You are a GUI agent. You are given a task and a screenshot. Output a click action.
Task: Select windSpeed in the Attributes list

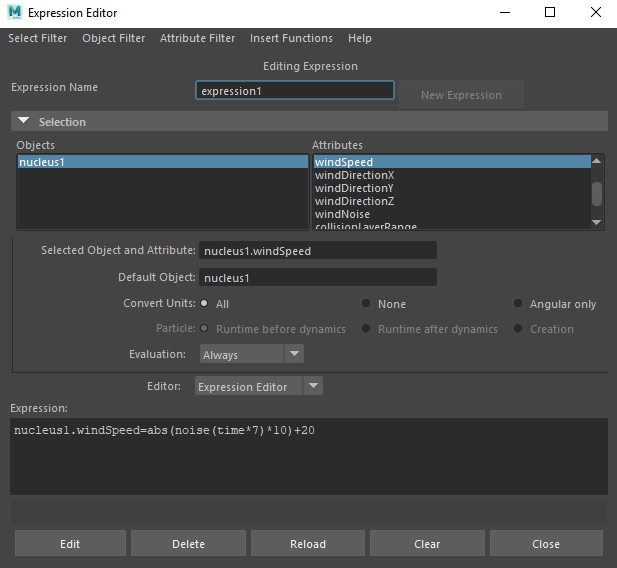tap(452, 162)
